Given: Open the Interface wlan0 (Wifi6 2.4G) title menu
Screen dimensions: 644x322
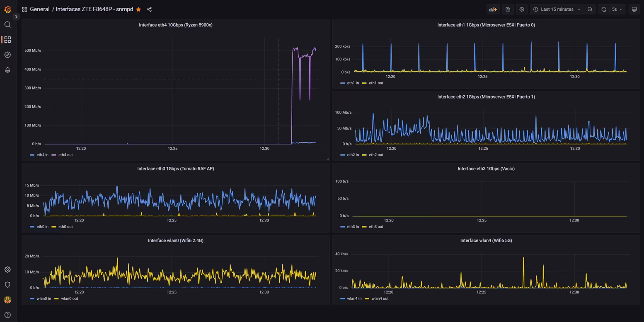Looking at the screenshot, I should point(176,240).
